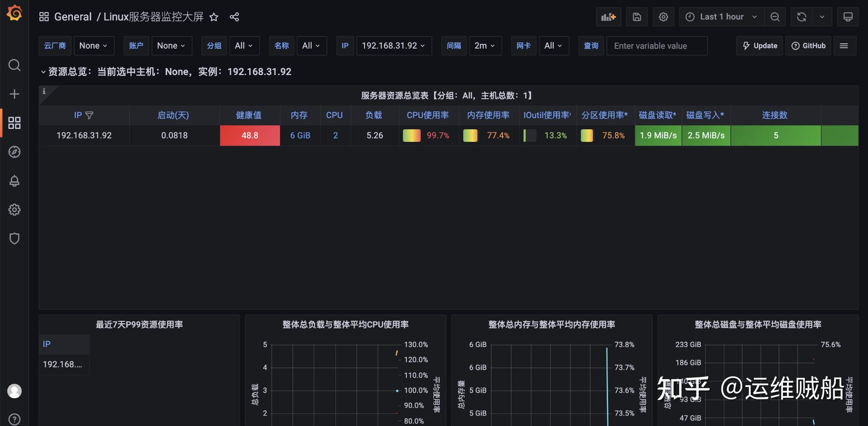
Task: Open the dashboards grid icon beside General
Action: click(x=44, y=17)
